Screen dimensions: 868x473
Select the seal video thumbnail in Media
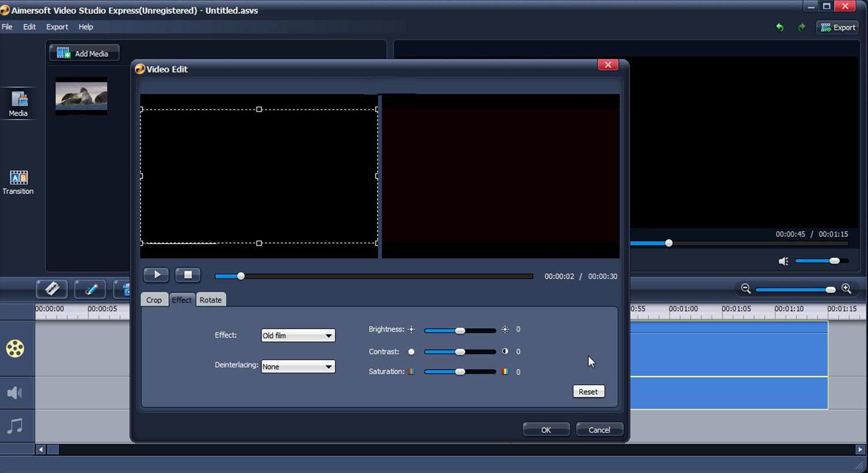pyautogui.click(x=81, y=95)
